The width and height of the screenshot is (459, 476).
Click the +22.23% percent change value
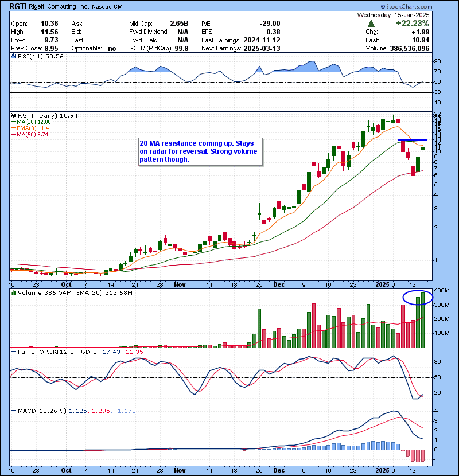pyautogui.click(x=413, y=24)
